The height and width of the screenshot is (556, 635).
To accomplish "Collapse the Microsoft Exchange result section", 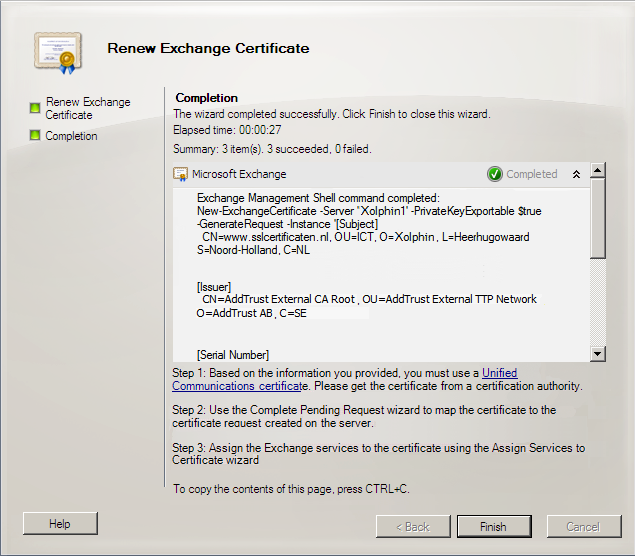I will (x=576, y=174).
